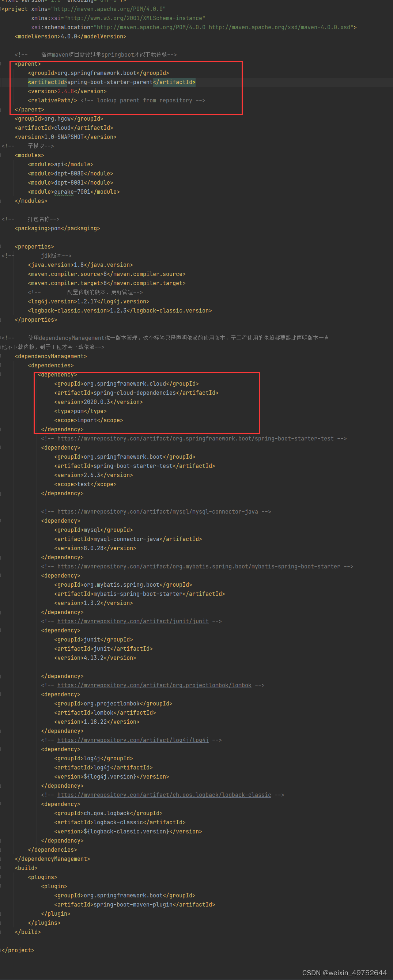
Task: Open the spring-boot-starter-test mvnrepository link
Action: 195,438
